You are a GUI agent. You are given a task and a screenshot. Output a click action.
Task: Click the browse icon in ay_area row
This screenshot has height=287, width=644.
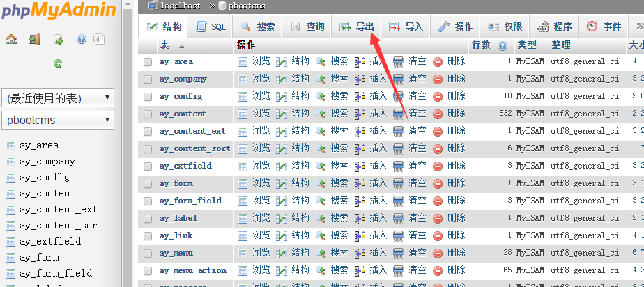[243, 62]
